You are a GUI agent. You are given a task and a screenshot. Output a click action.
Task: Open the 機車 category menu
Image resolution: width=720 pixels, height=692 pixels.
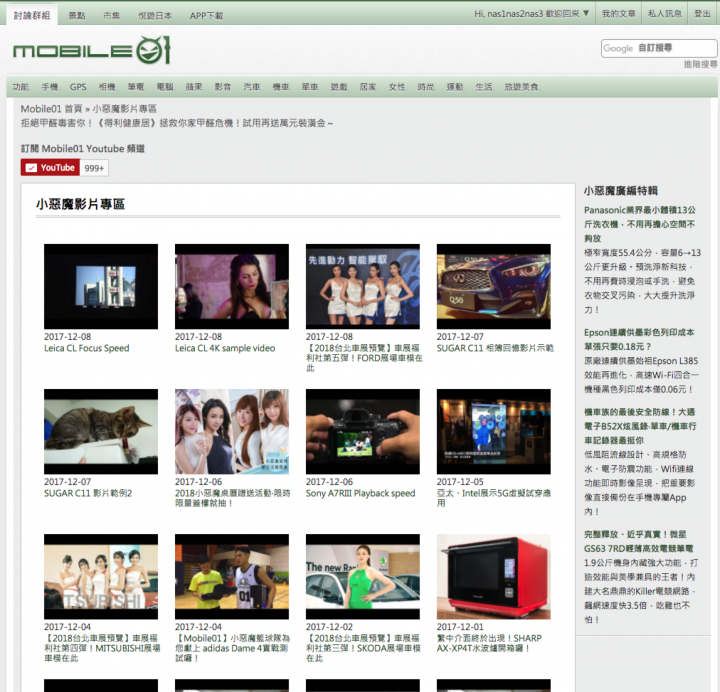(281, 87)
